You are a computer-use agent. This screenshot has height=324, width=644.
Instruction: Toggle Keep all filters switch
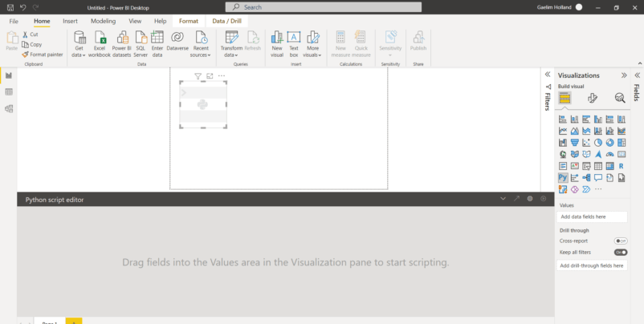(621, 253)
